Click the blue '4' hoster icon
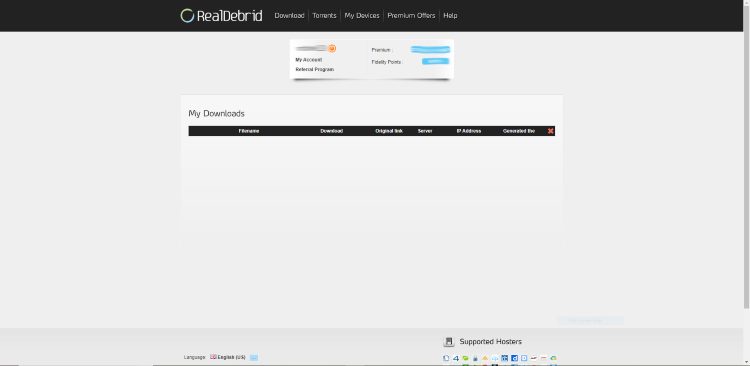This screenshot has width=750, height=366. (456, 358)
